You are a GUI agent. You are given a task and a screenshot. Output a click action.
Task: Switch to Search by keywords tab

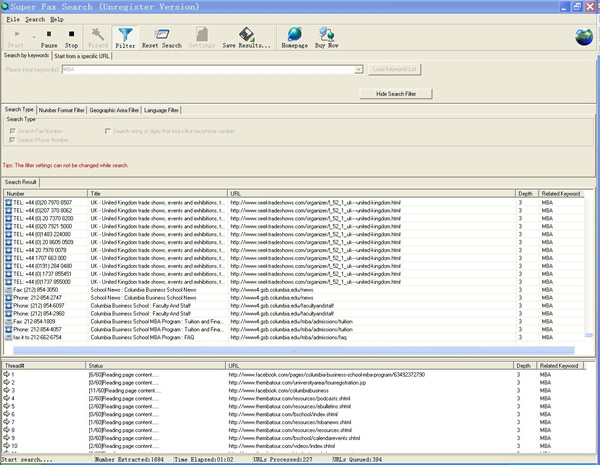[26, 55]
